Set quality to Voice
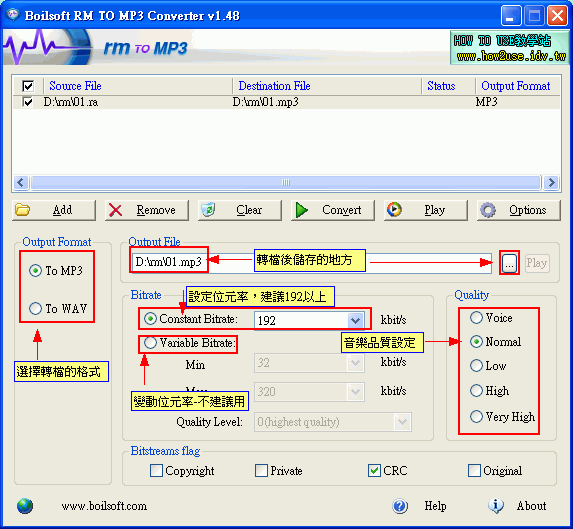Image resolution: width=573 pixels, height=529 pixels. pyautogui.click(x=477, y=317)
